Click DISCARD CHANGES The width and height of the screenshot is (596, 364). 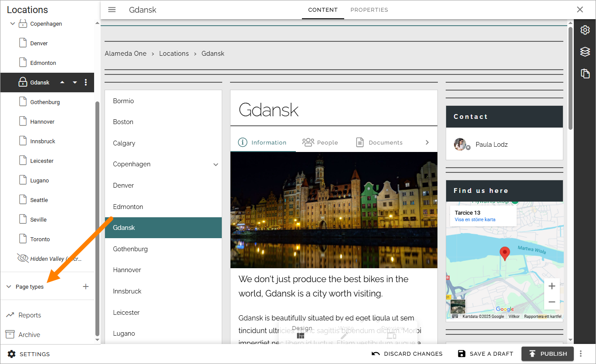tap(407, 354)
